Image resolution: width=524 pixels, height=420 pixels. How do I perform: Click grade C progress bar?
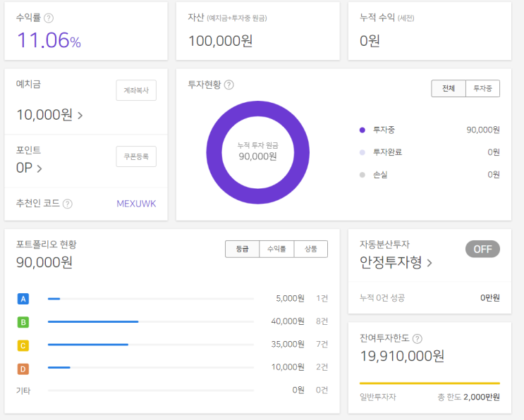point(151,345)
